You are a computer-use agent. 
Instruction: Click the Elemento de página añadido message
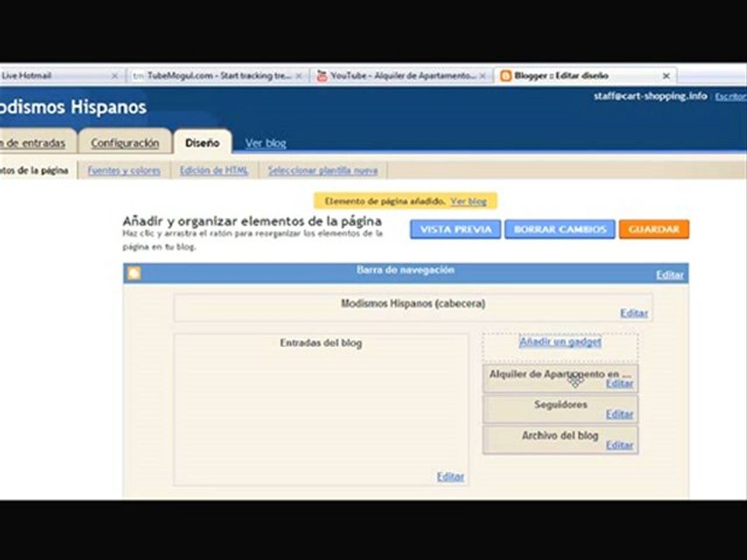tap(384, 201)
